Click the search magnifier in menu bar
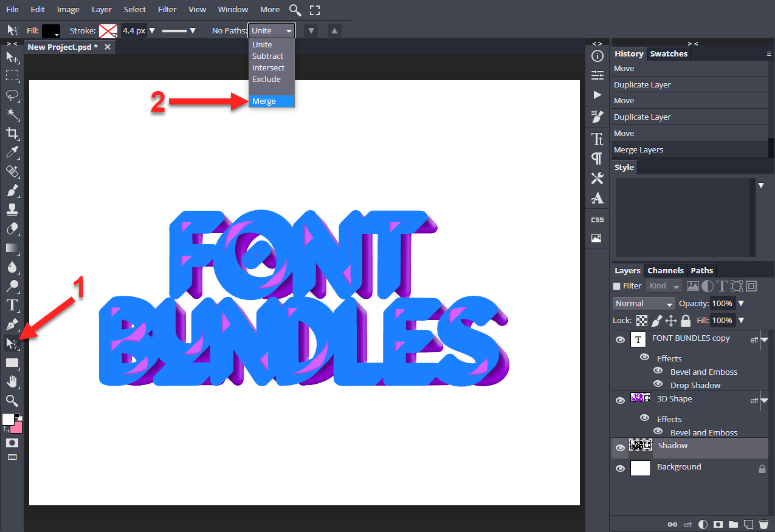Image resolution: width=775 pixels, height=532 pixels. pyautogui.click(x=295, y=10)
